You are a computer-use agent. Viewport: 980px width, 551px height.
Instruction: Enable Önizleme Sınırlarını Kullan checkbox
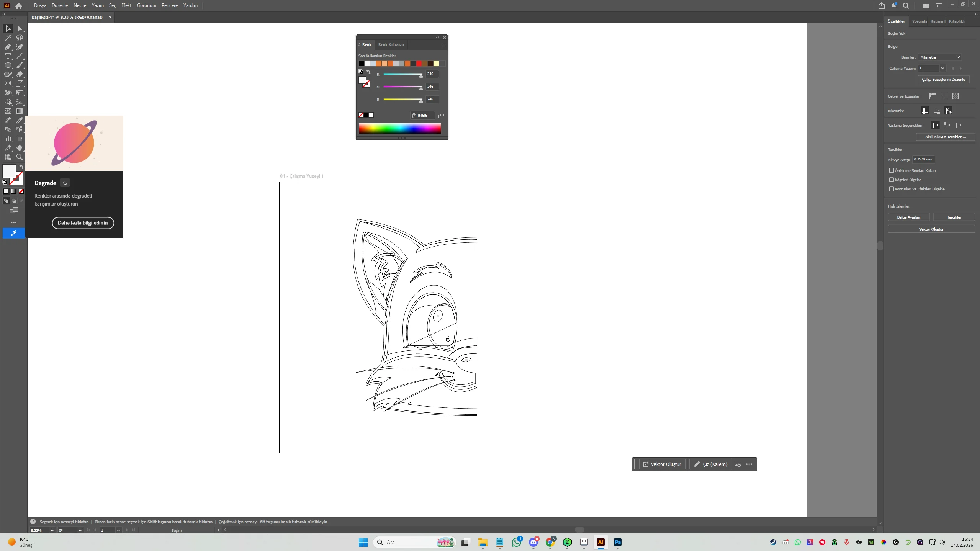(x=892, y=170)
